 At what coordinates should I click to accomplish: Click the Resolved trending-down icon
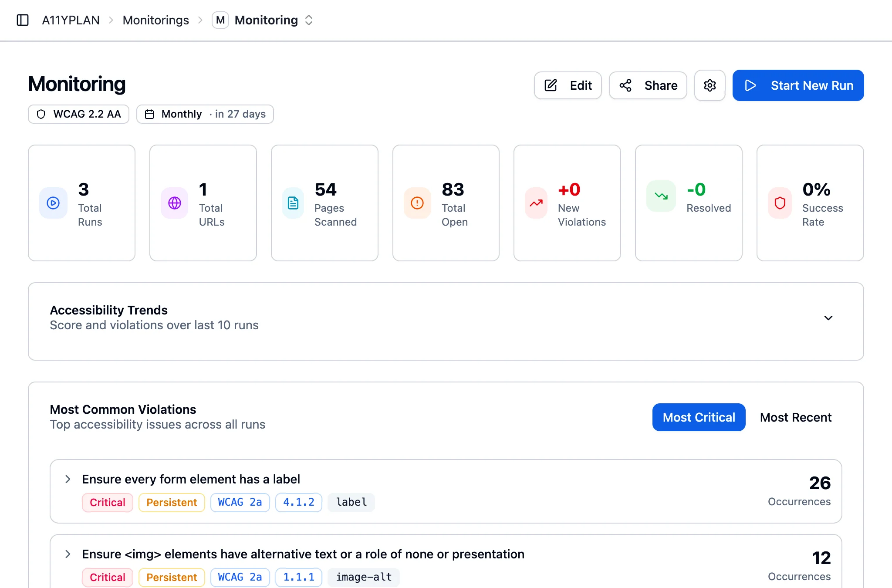tap(661, 196)
